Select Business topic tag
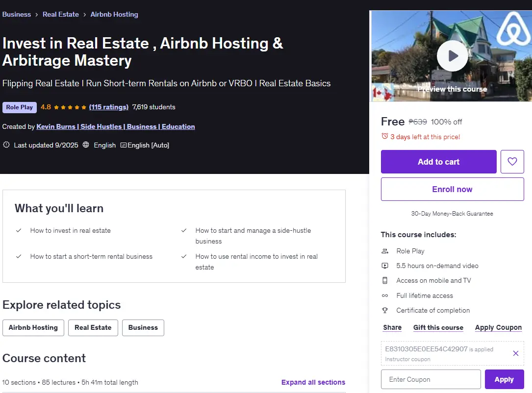Image resolution: width=532 pixels, height=393 pixels. [x=143, y=327]
